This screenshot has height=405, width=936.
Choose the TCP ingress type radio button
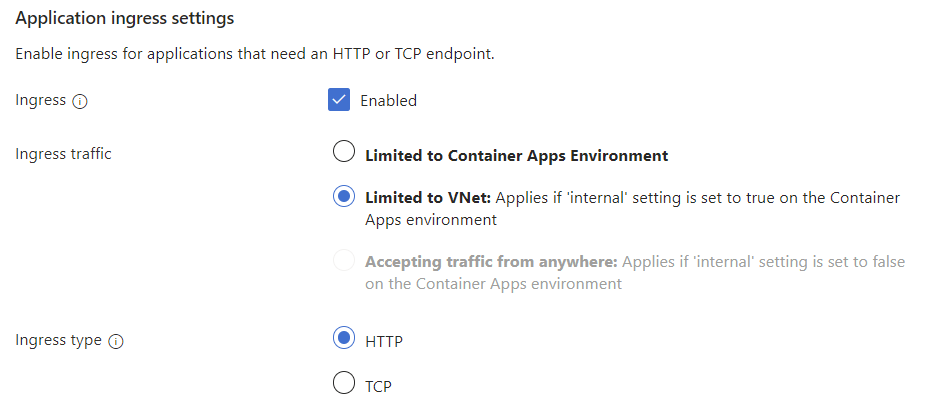click(x=343, y=383)
